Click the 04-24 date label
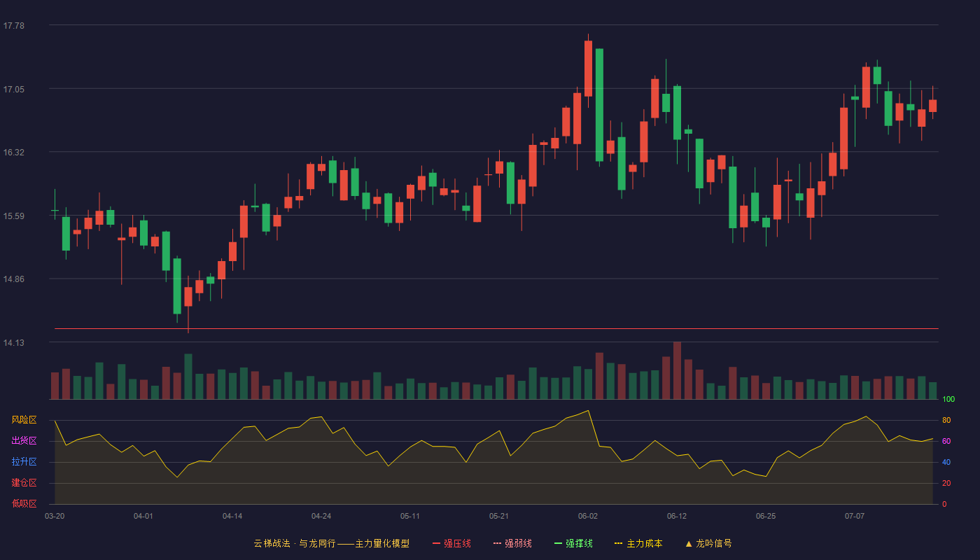 coord(321,516)
